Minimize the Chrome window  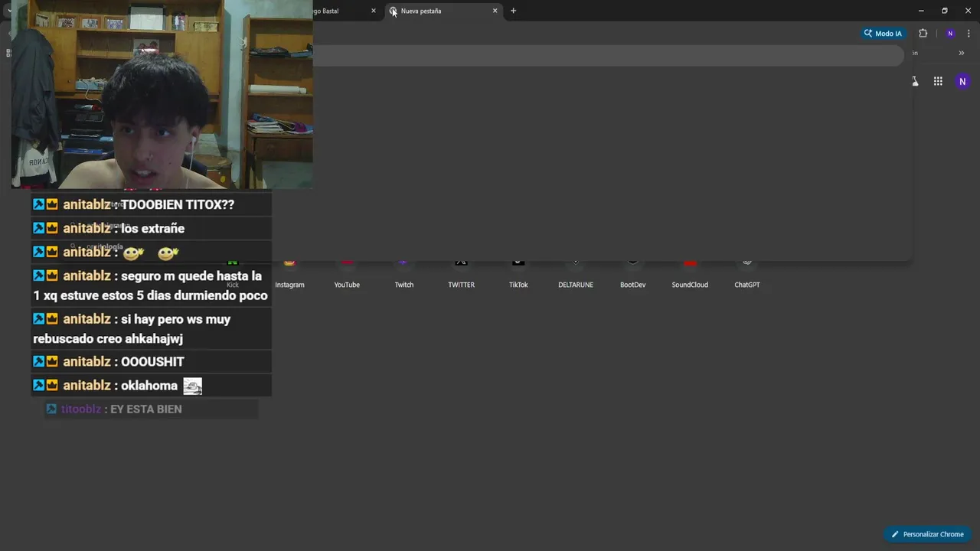pyautogui.click(x=921, y=11)
